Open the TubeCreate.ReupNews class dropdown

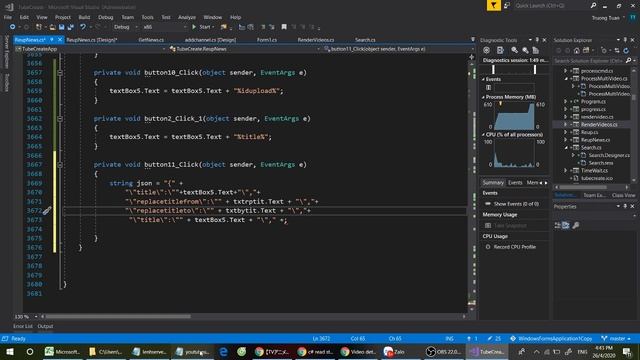tap(244, 49)
